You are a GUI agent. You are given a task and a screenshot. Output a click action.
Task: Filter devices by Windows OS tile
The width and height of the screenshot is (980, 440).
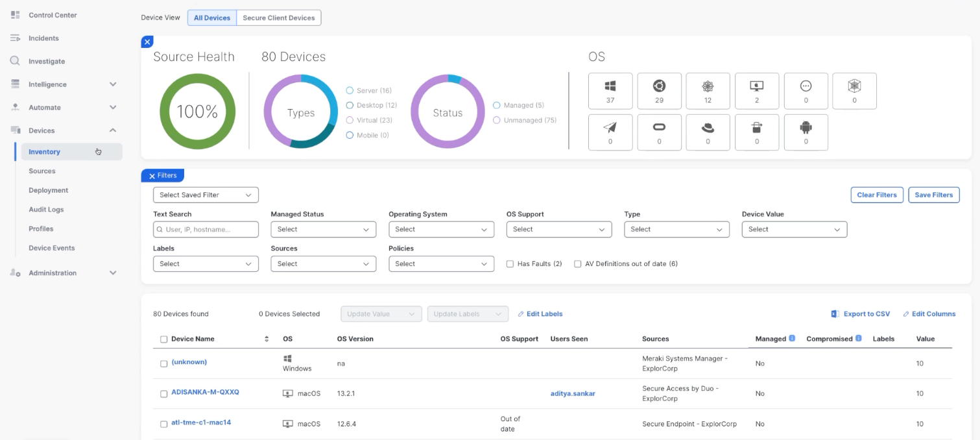click(610, 91)
